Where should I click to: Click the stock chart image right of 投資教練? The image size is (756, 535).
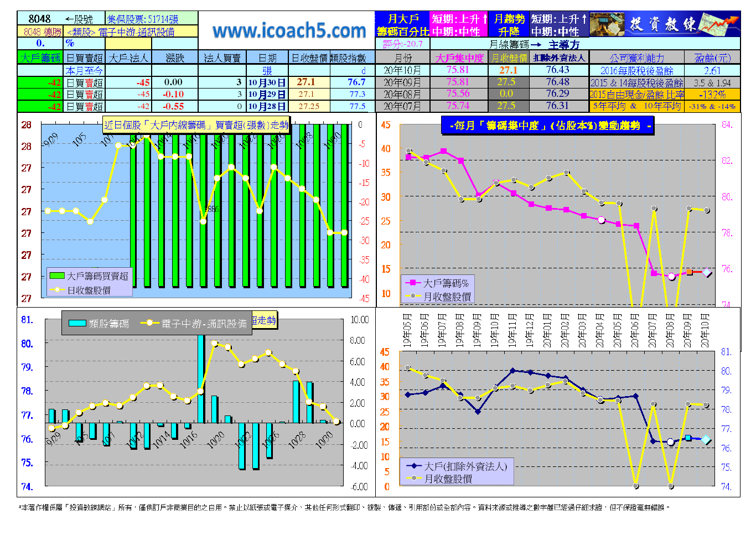click(x=719, y=25)
